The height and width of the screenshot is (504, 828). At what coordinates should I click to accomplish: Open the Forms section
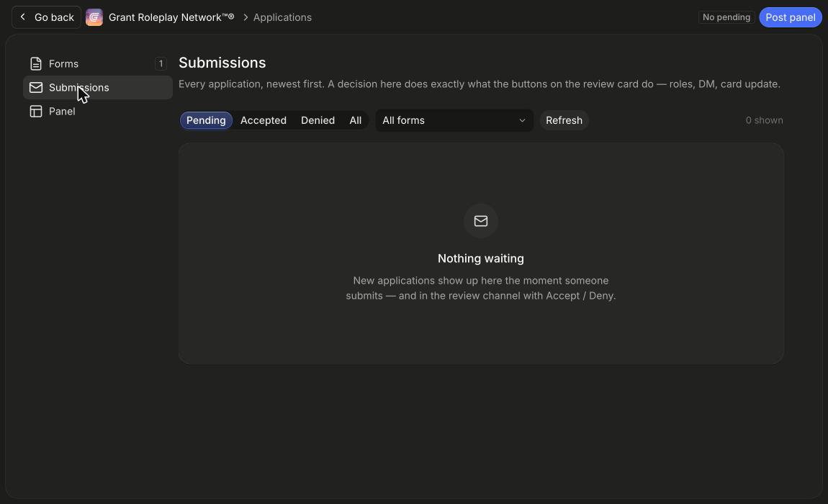click(x=98, y=64)
